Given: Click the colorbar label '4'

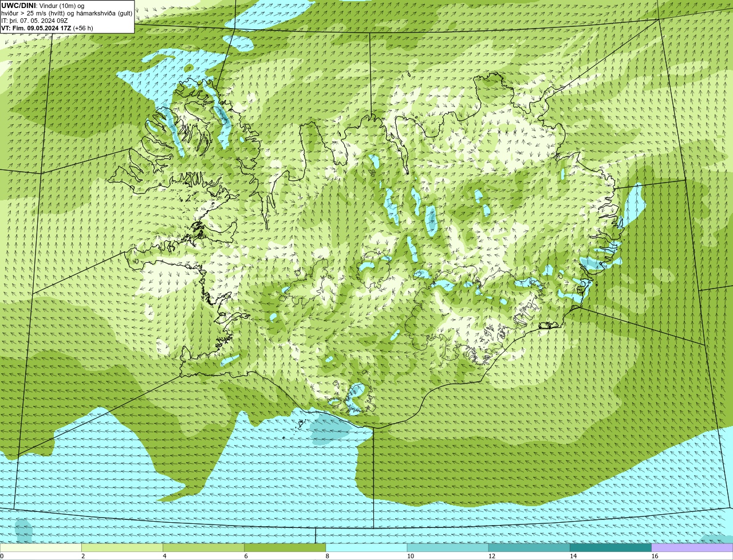Looking at the screenshot, I should 164,556.
